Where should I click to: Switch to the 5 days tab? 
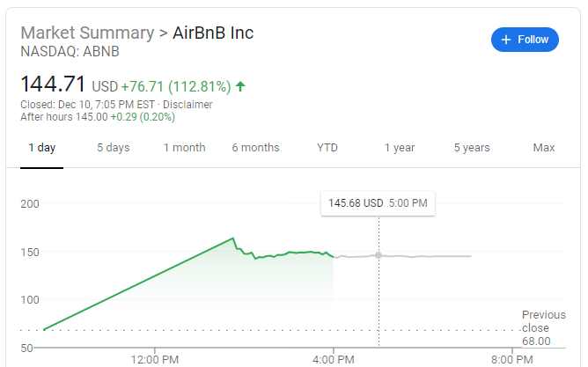[x=113, y=148]
